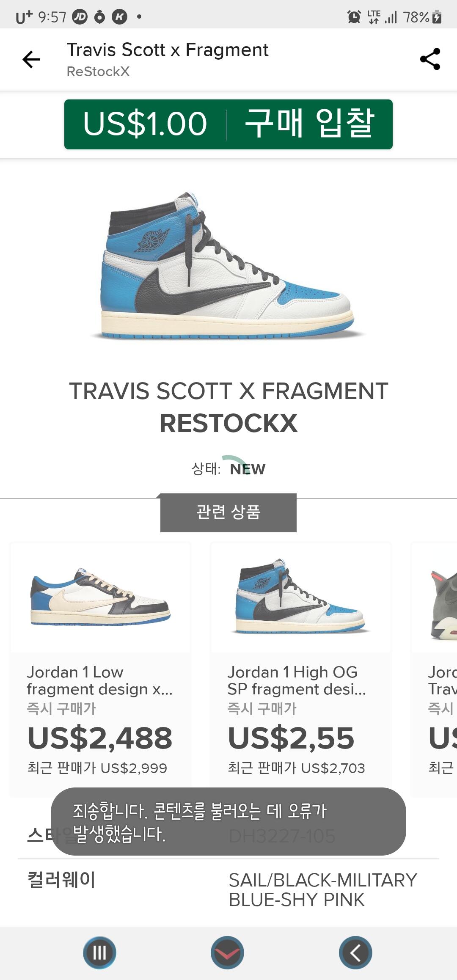This screenshot has width=457, height=980.
Task: Select the 관련 상품 tab
Action: click(x=228, y=512)
